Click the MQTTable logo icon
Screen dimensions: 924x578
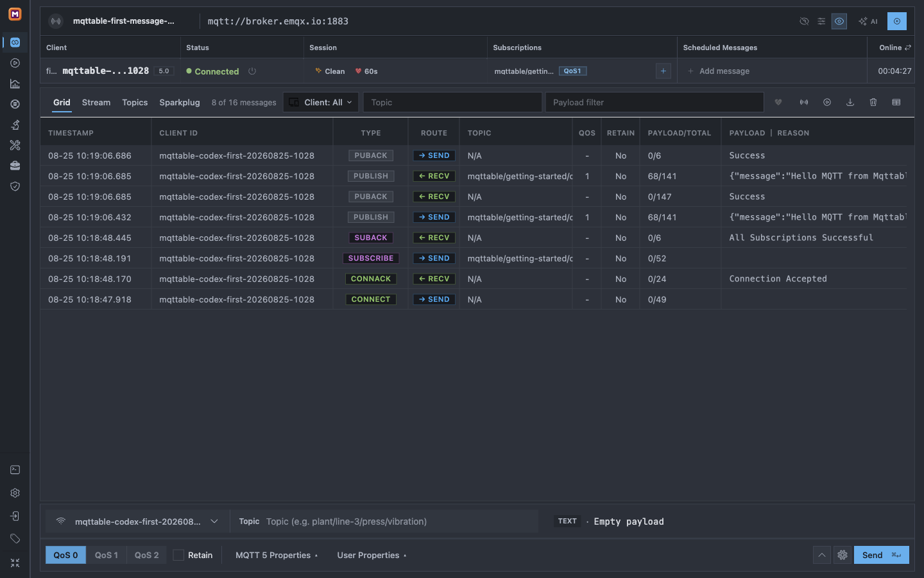pyautogui.click(x=15, y=13)
